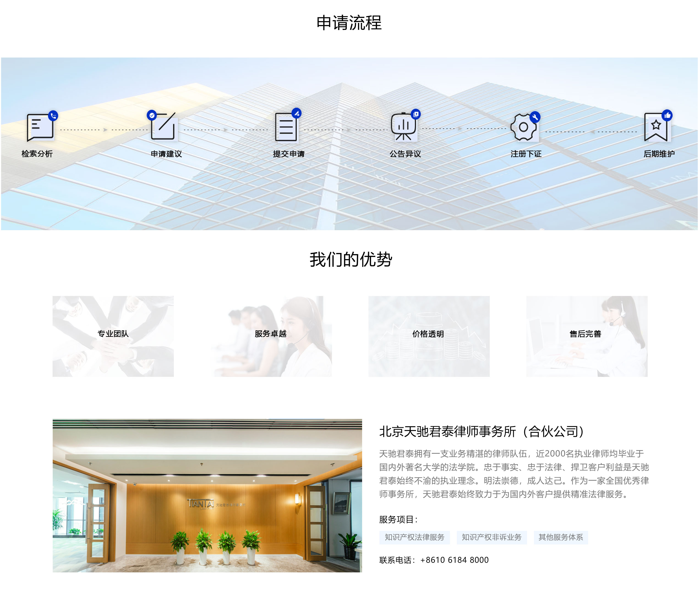Image resolution: width=700 pixels, height=590 pixels.
Task: Click the wrench badge on 注册下证 icon
Action: click(535, 117)
